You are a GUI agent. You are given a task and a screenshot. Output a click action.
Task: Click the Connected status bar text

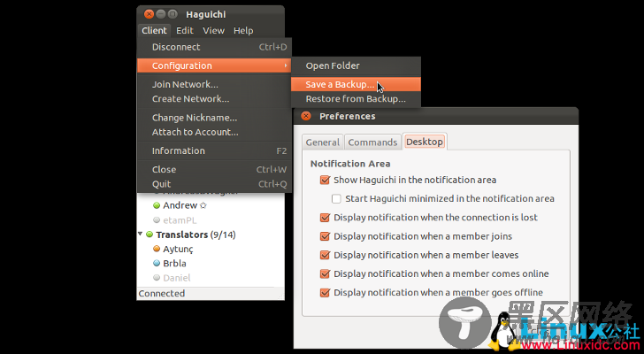[162, 294]
